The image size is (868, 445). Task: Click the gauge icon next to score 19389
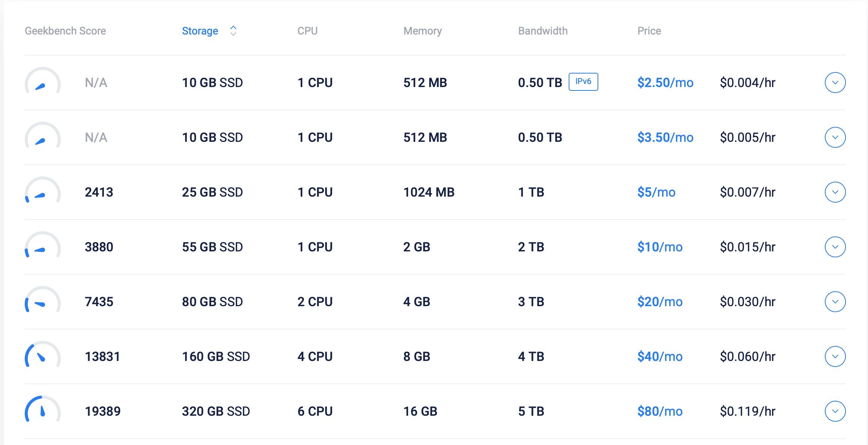coord(43,409)
